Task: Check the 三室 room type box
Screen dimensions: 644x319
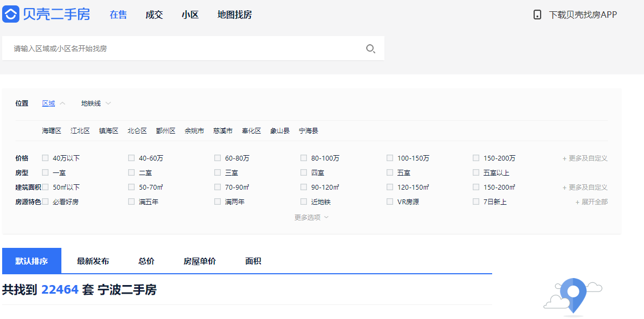Action: pyautogui.click(x=218, y=172)
